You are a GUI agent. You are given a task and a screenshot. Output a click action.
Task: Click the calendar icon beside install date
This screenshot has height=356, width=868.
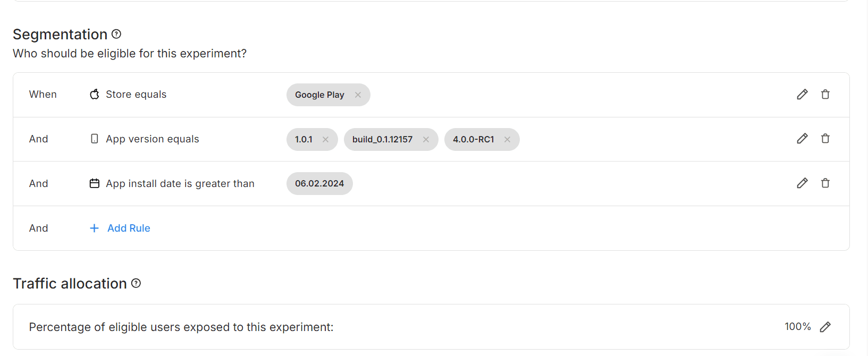tap(94, 183)
